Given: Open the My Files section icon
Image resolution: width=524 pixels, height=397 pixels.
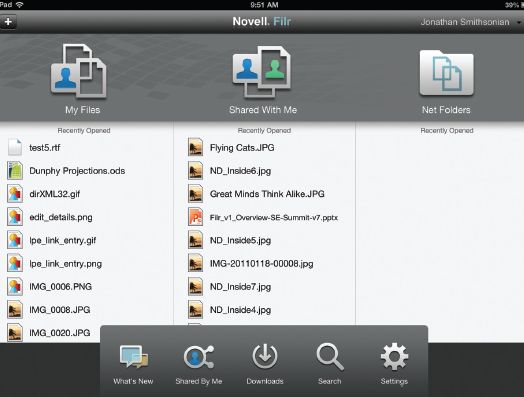Looking at the screenshot, I should coord(79,71).
